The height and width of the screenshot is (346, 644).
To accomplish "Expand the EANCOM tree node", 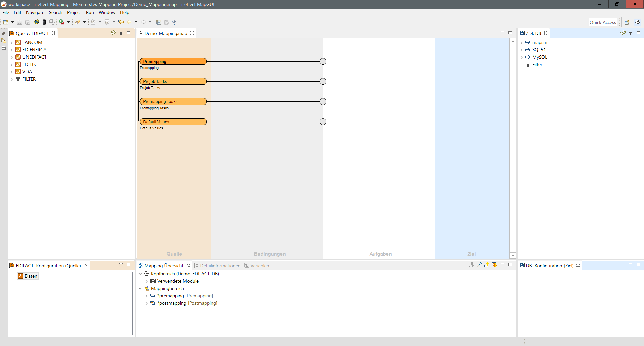I will [12, 43].
